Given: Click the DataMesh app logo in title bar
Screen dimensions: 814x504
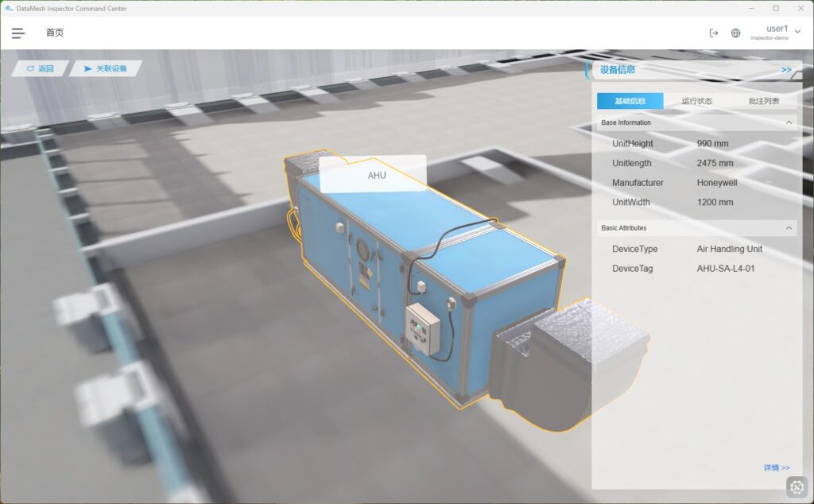Looking at the screenshot, I should pyautogui.click(x=8, y=8).
